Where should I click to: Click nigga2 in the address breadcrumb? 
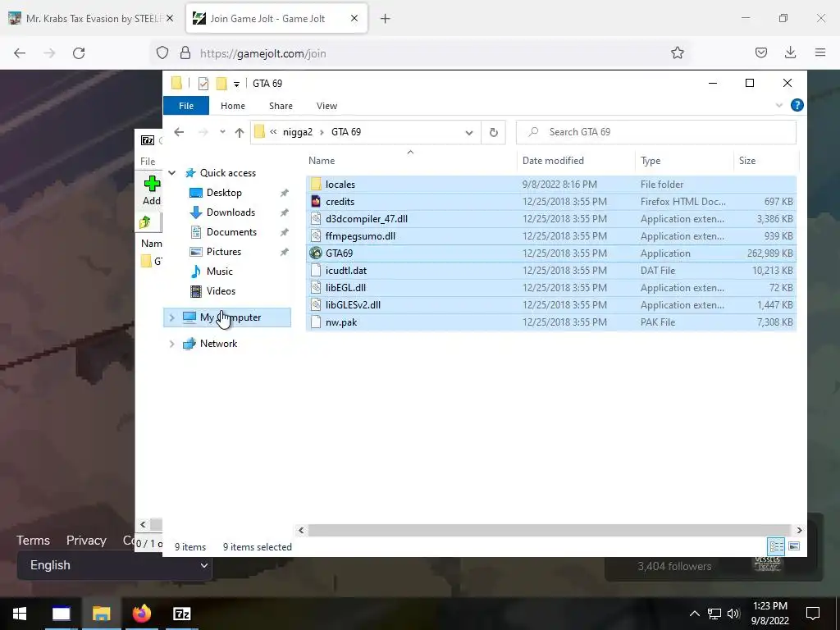pos(297,132)
